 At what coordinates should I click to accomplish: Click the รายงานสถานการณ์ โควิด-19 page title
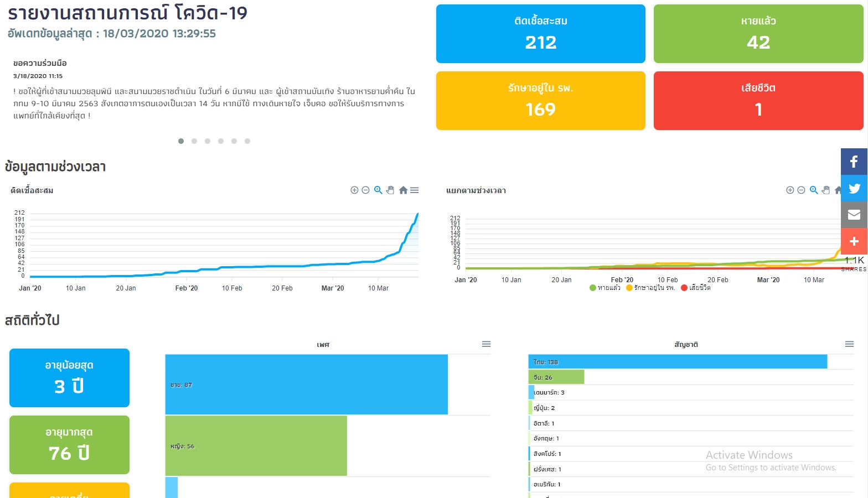(128, 13)
